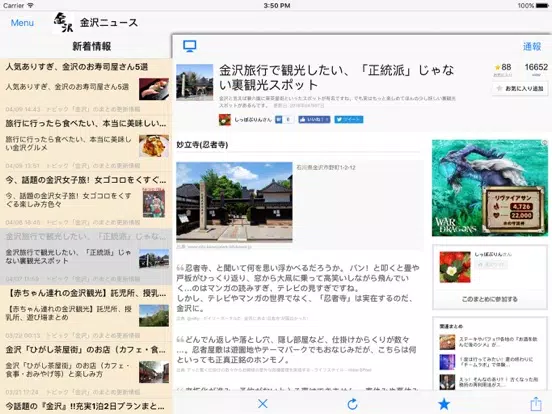The width and height of the screenshot is (552, 414).
Task: Open the third related まとめ thumbnail
Action: [x=447, y=382]
